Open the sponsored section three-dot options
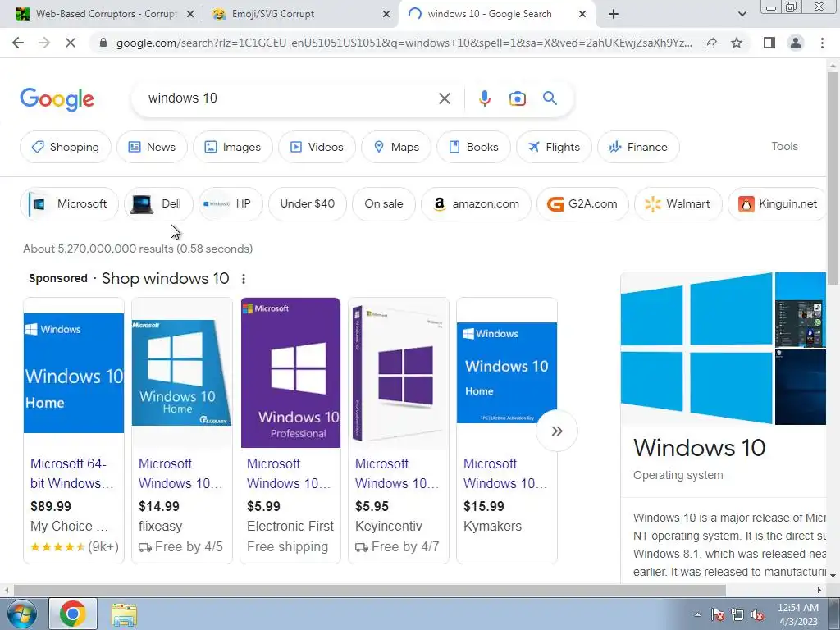 243,279
